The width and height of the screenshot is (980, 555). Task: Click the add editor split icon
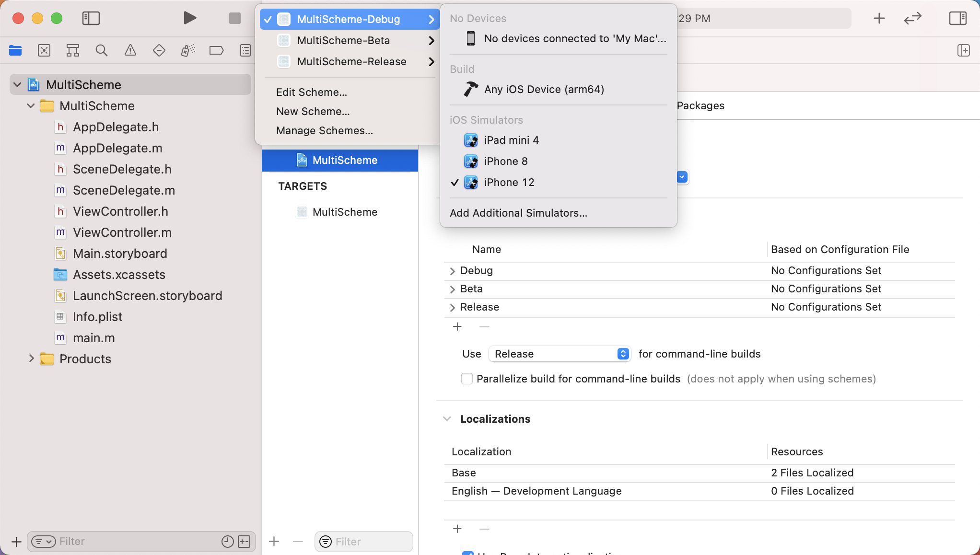click(963, 50)
